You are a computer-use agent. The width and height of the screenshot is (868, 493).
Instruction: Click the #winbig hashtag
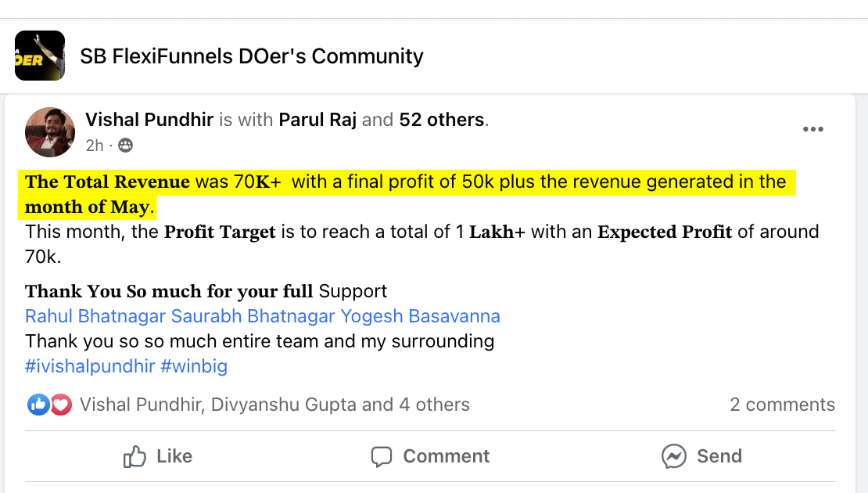[x=194, y=366]
